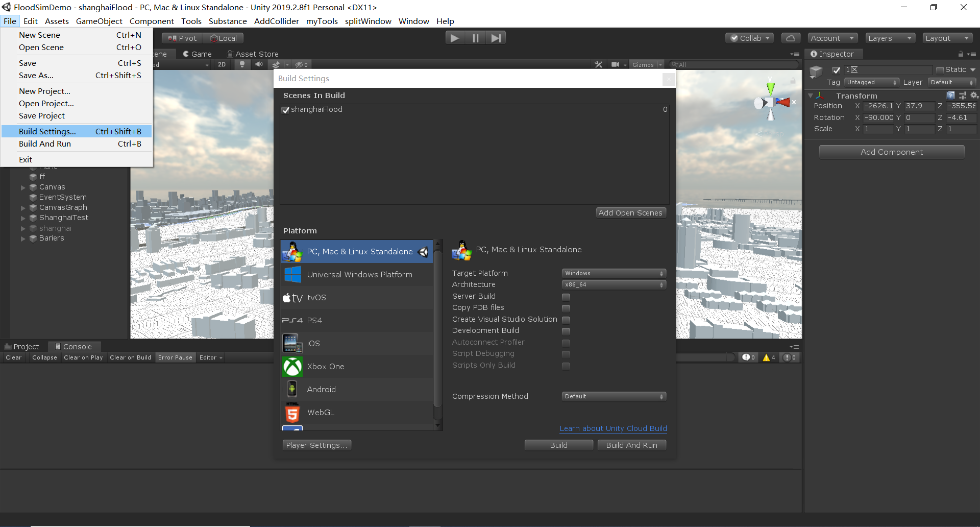Click the Pause button in the toolbar
The height and width of the screenshot is (527, 980).
(x=475, y=38)
